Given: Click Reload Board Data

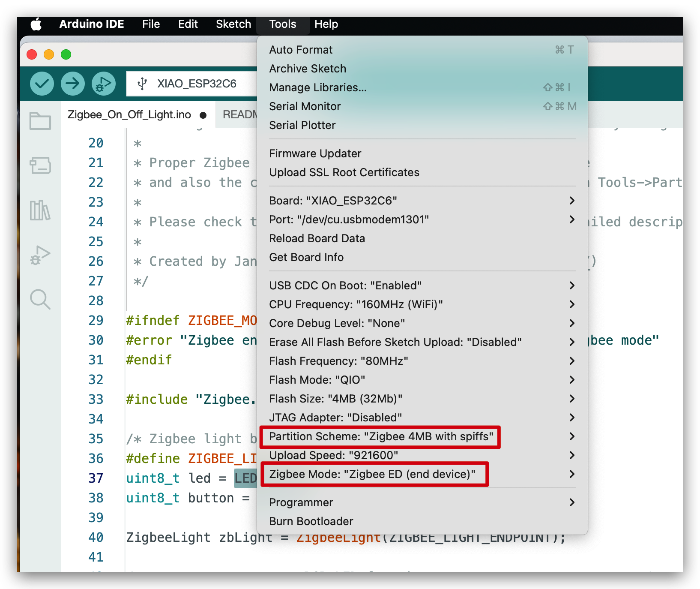Looking at the screenshot, I should tap(422, 238).
